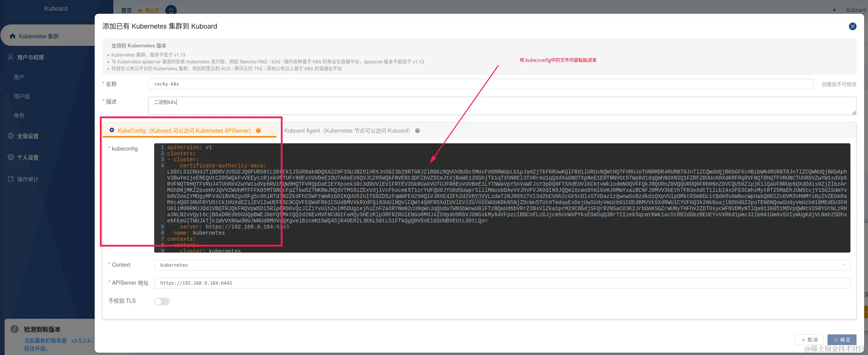Click the round refresh icon in top bar

(171, 10)
